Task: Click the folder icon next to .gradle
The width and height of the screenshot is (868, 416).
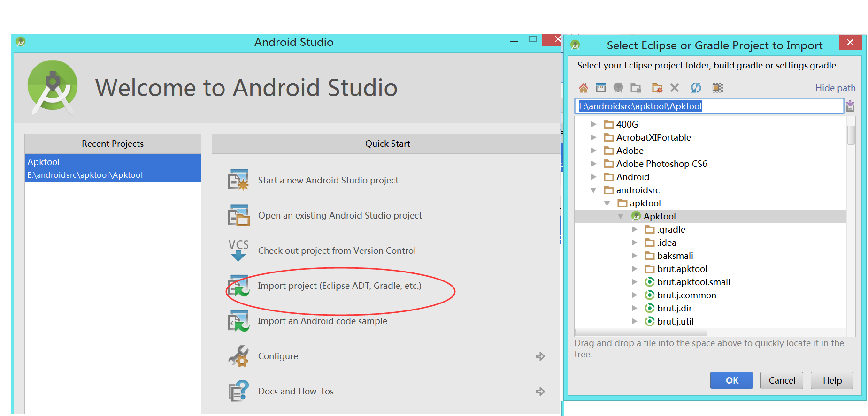Action: (650, 229)
